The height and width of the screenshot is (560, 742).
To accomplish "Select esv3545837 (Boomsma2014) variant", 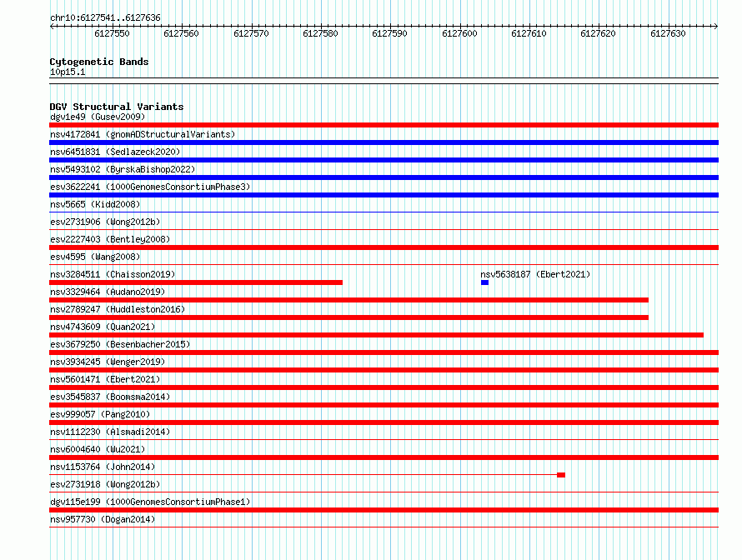I will (x=110, y=397).
